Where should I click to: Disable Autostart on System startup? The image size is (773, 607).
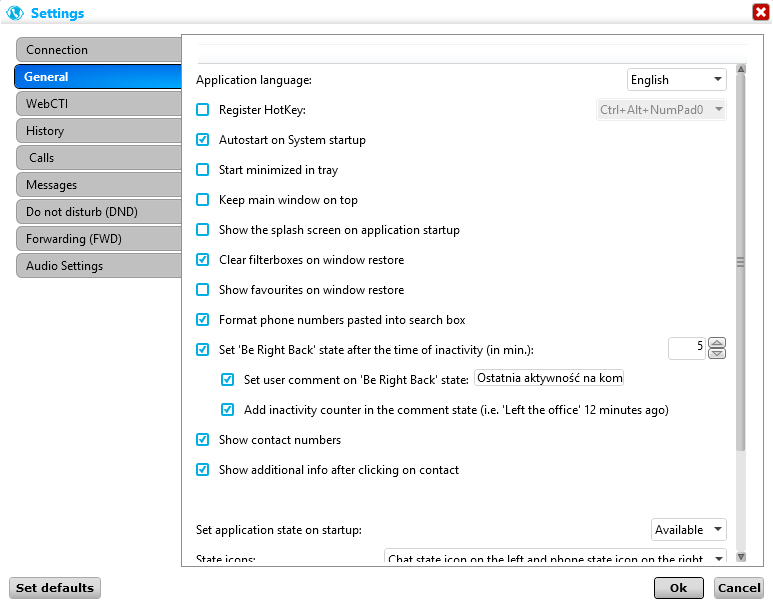coord(203,140)
